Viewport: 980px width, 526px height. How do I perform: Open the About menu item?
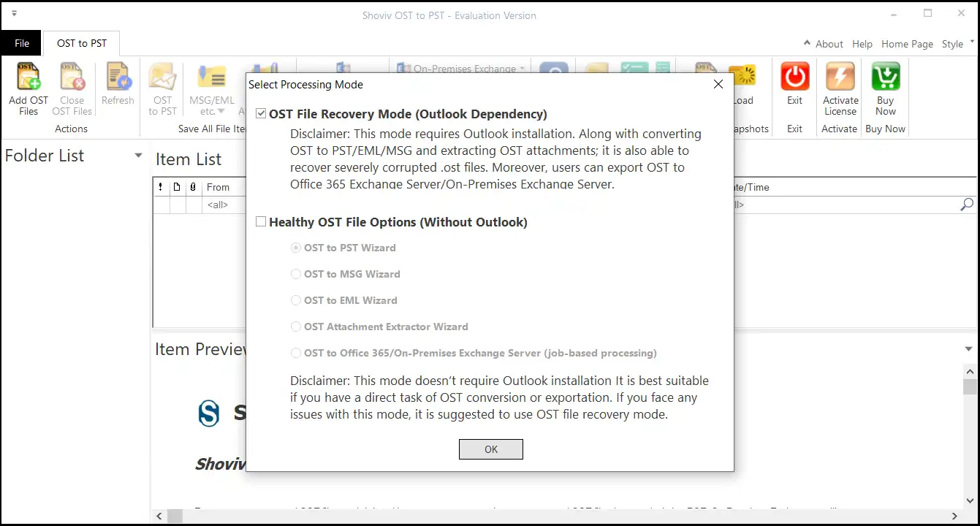click(829, 44)
